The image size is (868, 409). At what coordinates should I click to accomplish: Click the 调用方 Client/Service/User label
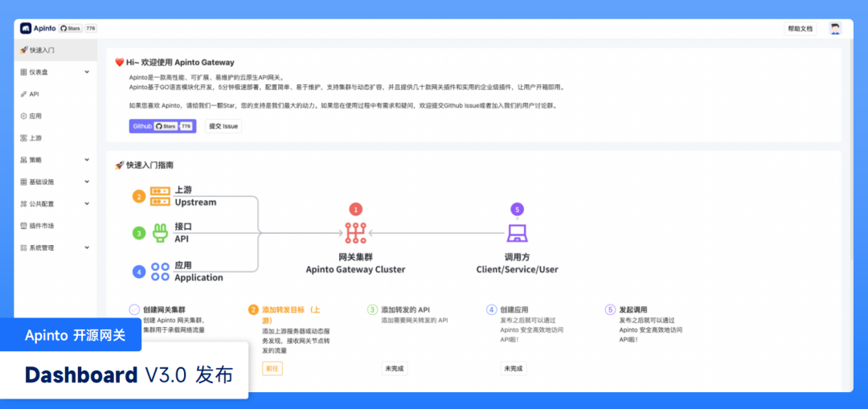[x=517, y=264]
